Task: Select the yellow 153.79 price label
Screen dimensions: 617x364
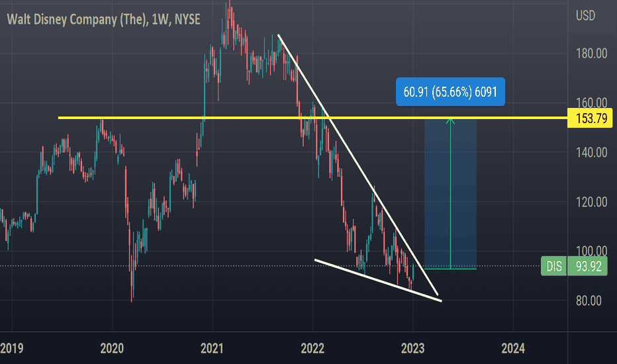Action: 590,118
